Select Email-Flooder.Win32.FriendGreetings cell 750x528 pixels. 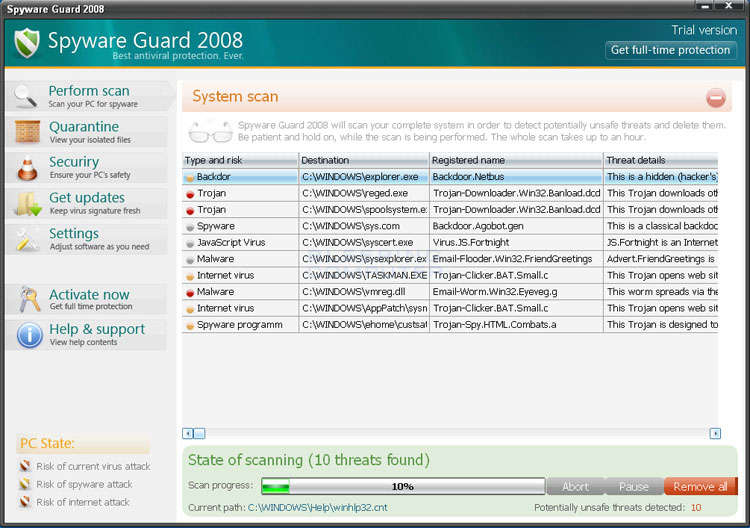pos(517,259)
